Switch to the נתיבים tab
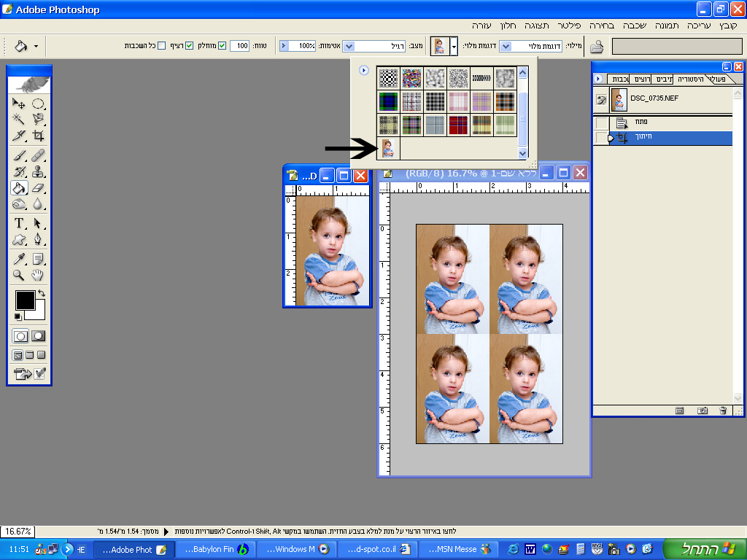The width and height of the screenshot is (747, 560). pos(664,79)
